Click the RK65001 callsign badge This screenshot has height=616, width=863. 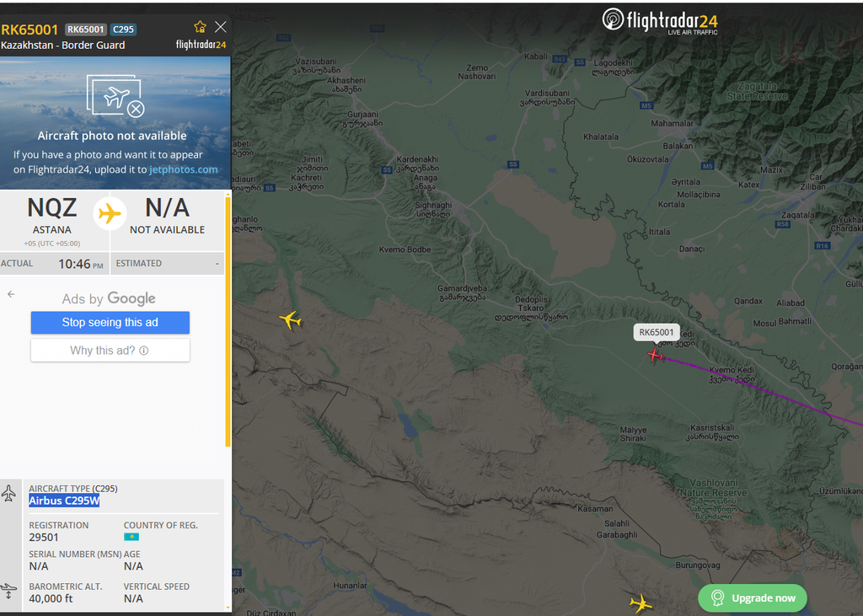tap(85, 29)
